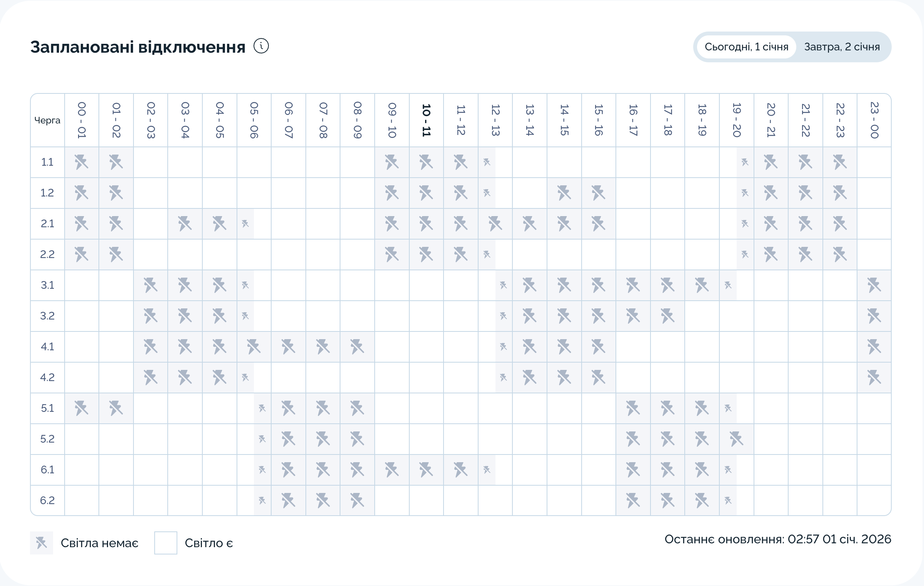The image size is (924, 586).
Task: Click the info icon beside Заплановані відключення
Action: 261,46
